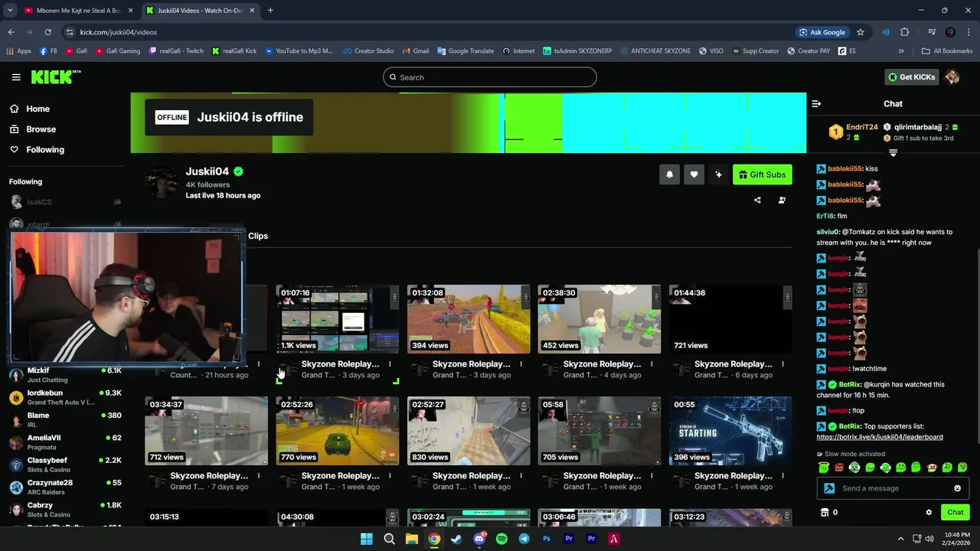
Task: Click the user report icon beside share
Action: [782, 201]
